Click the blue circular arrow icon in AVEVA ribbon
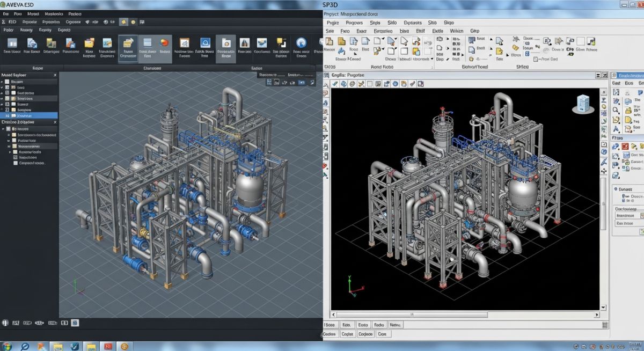 (301, 42)
